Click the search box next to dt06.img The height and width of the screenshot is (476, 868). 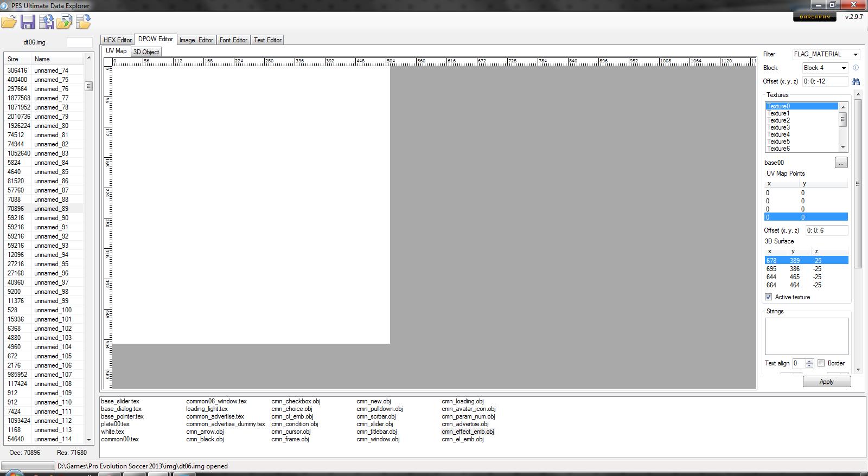pyautogui.click(x=79, y=42)
